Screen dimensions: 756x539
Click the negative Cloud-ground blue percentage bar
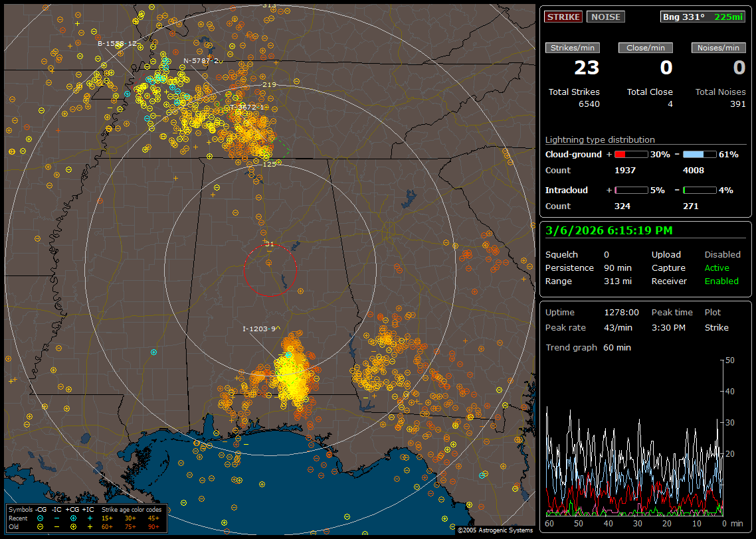point(700,154)
